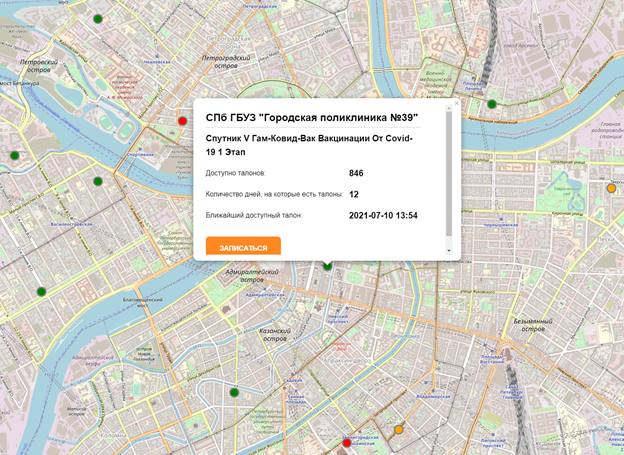The image size is (624, 455).
Task: Click the Количество дней label
Action: point(274,194)
